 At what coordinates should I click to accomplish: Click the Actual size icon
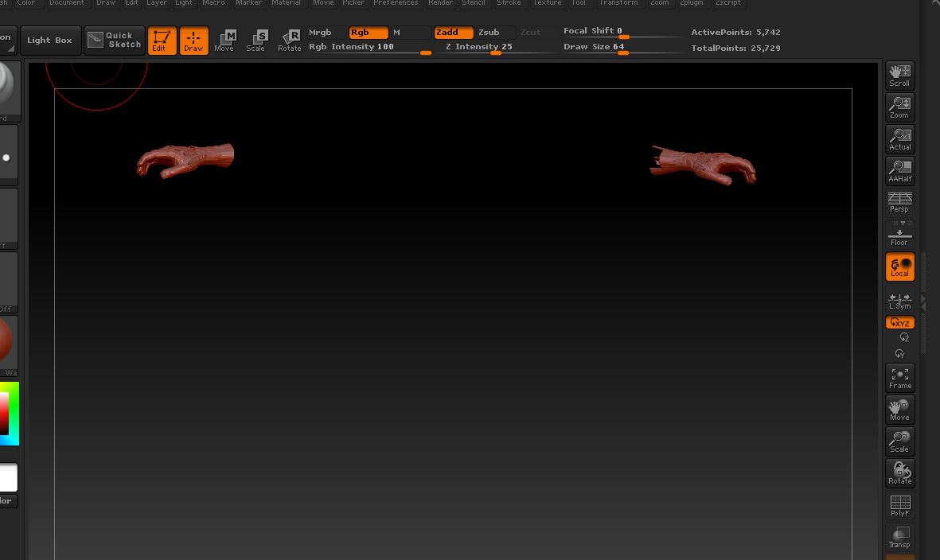point(899,139)
